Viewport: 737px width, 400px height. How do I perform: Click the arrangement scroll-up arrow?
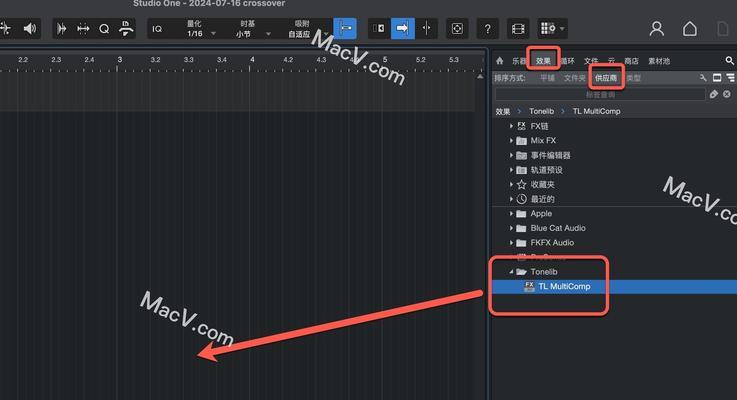coord(480,76)
